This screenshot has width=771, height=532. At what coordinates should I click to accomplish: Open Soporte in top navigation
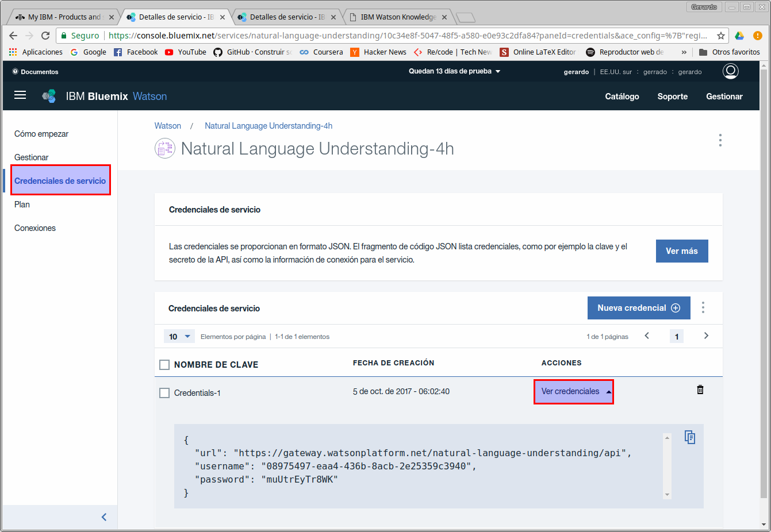pos(673,97)
